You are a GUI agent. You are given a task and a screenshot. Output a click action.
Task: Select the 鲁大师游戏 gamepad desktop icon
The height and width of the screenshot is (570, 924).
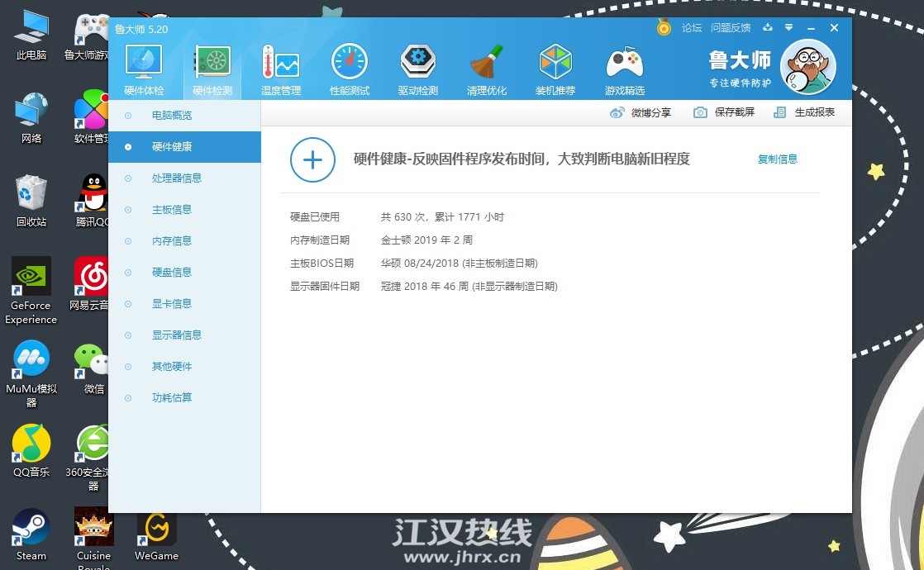[87, 36]
